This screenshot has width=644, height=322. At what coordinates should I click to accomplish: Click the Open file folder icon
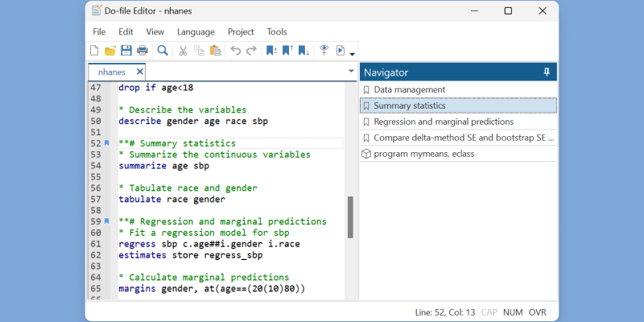point(110,51)
